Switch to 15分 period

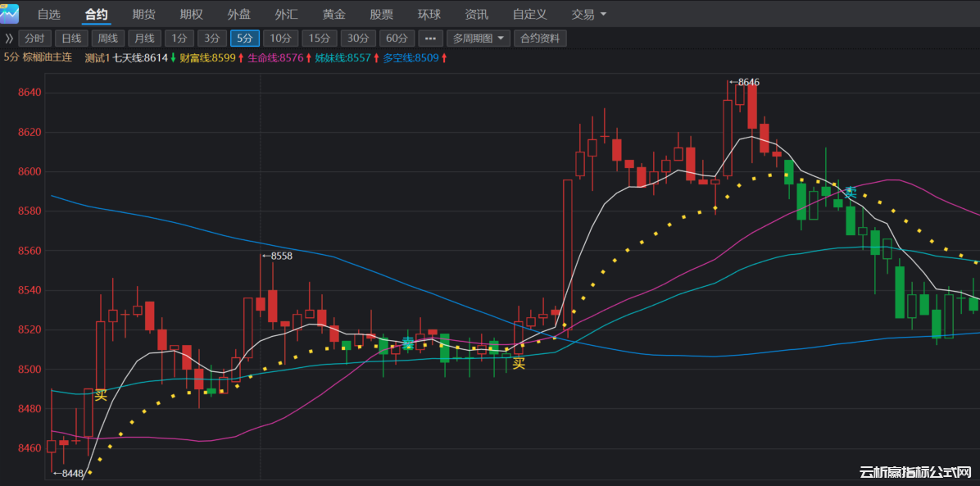click(x=320, y=39)
